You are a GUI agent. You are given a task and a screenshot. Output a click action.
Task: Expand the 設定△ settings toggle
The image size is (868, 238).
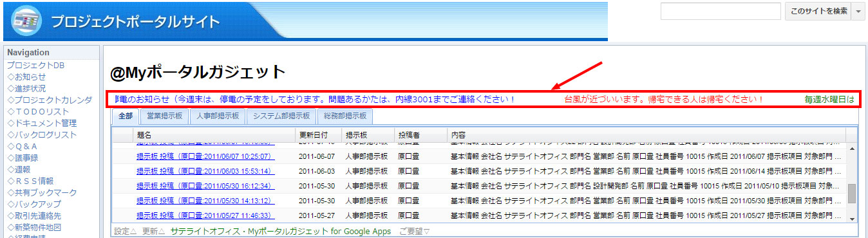(x=126, y=231)
